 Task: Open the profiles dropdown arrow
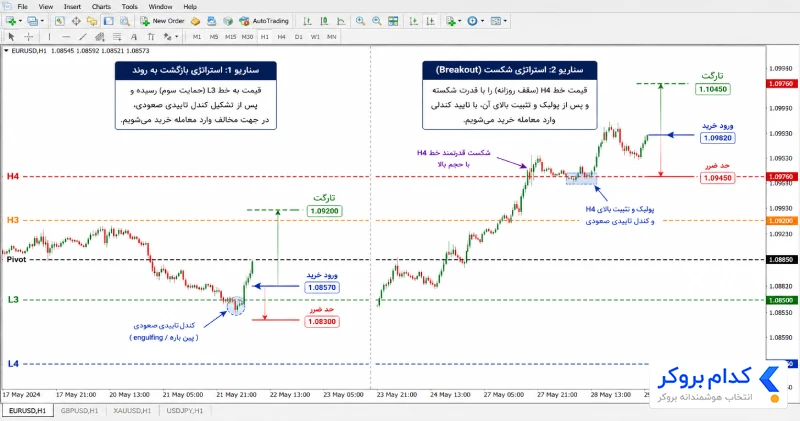pos(42,21)
